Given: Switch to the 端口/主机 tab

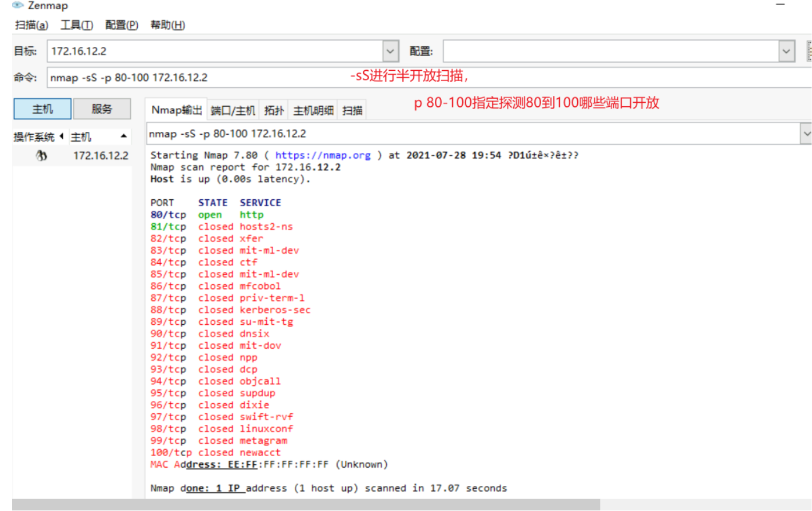Looking at the screenshot, I should [233, 111].
